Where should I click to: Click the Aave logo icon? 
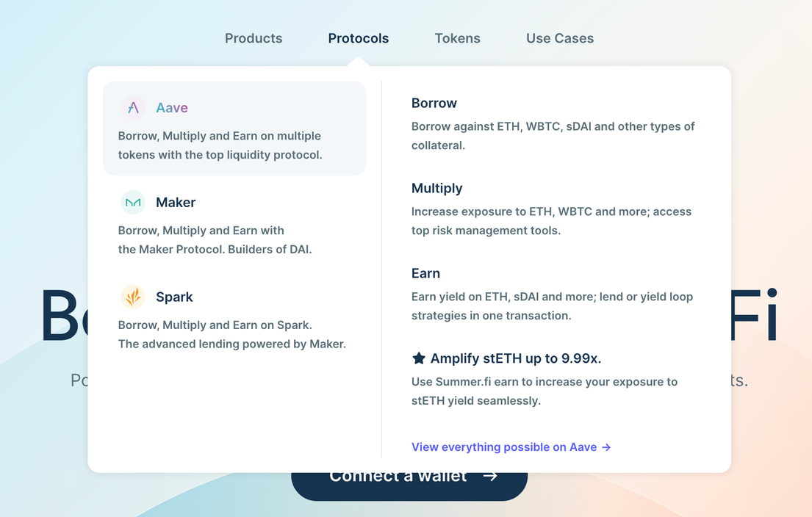click(133, 108)
